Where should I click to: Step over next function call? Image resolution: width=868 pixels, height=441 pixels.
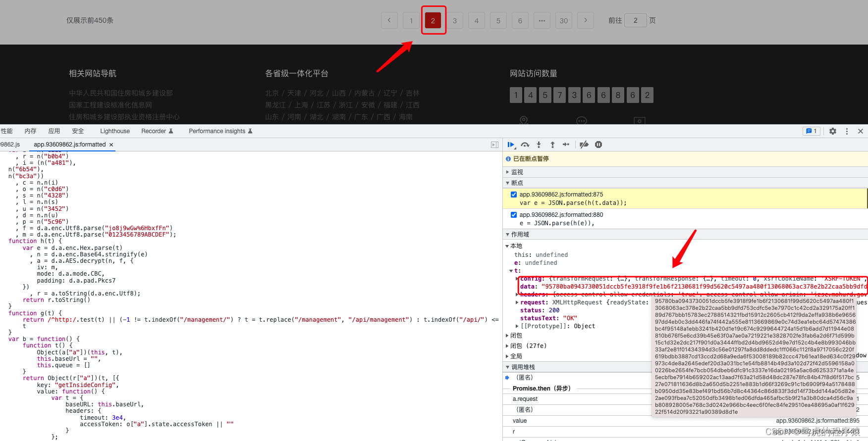pyautogui.click(x=525, y=145)
